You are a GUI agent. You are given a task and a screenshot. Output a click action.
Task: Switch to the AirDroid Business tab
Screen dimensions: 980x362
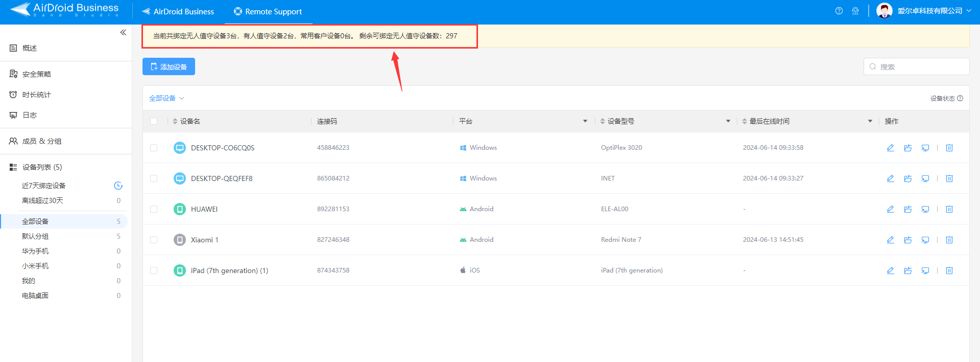pyautogui.click(x=178, y=11)
